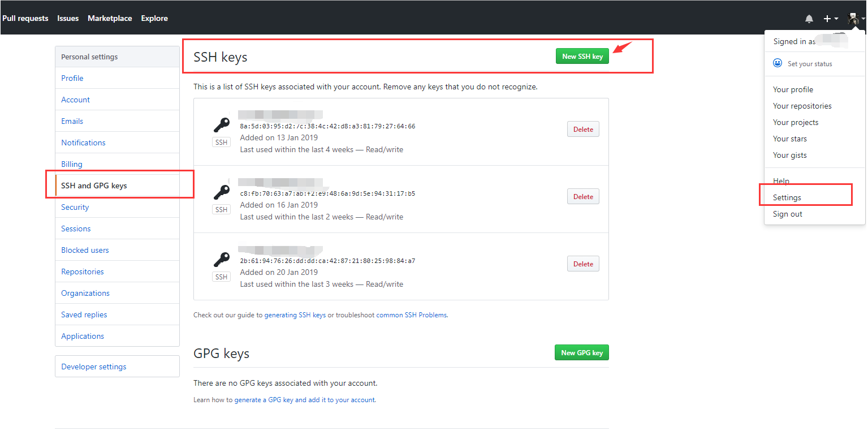Click the text Added on 13 Jan 2019

(x=279, y=137)
